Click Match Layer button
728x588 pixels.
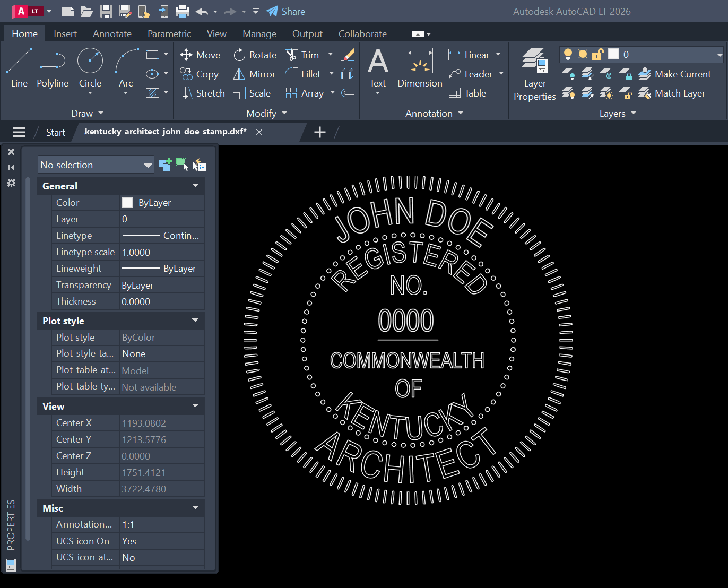pos(672,93)
